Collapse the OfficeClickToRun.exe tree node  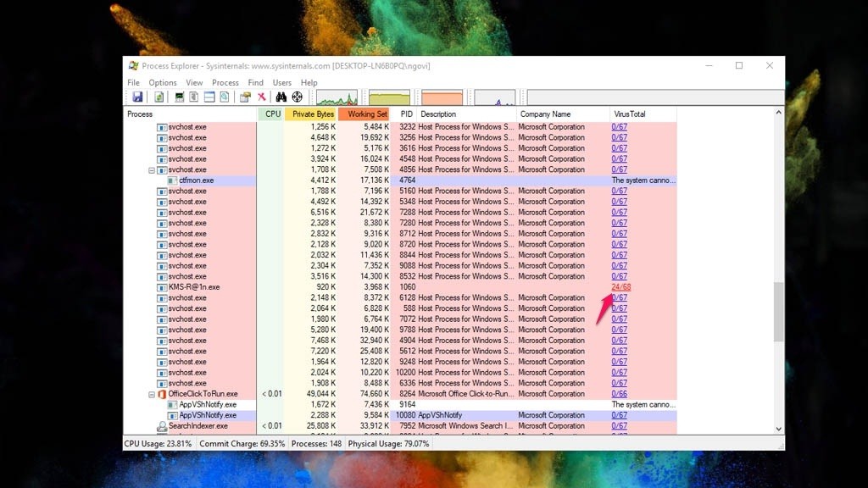coord(152,395)
